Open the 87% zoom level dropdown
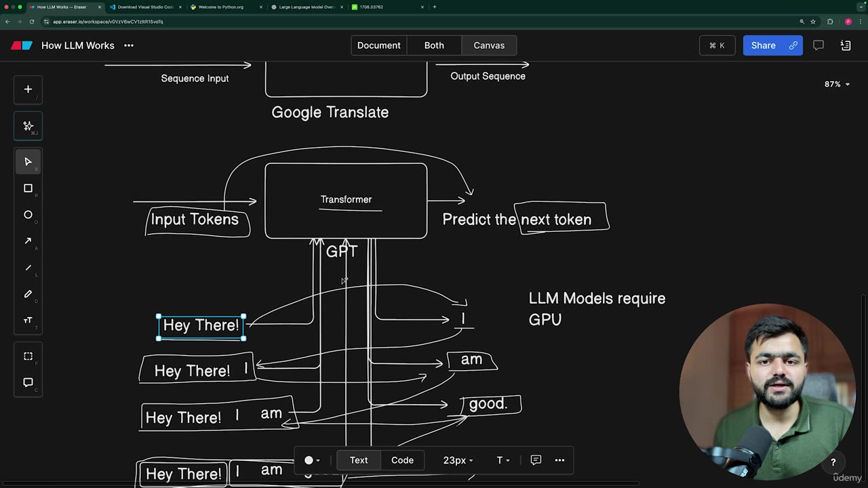This screenshot has width=868, height=488. [x=837, y=84]
